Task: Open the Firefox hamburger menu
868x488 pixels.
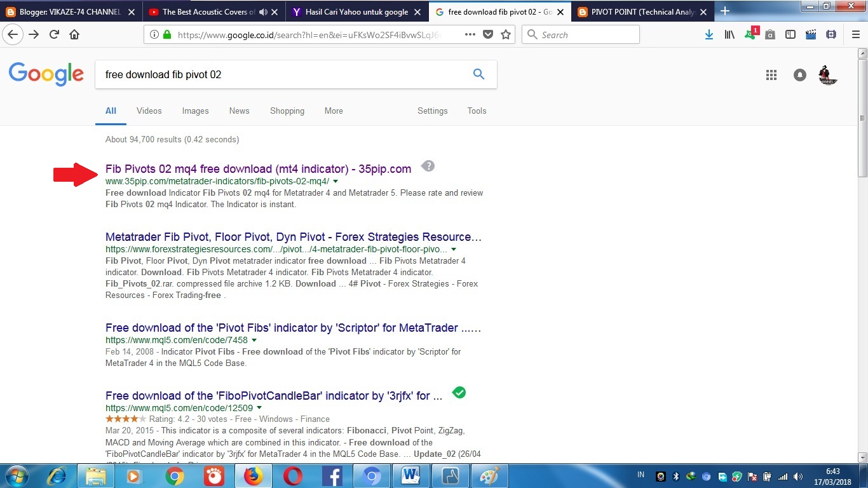Action: click(x=855, y=35)
